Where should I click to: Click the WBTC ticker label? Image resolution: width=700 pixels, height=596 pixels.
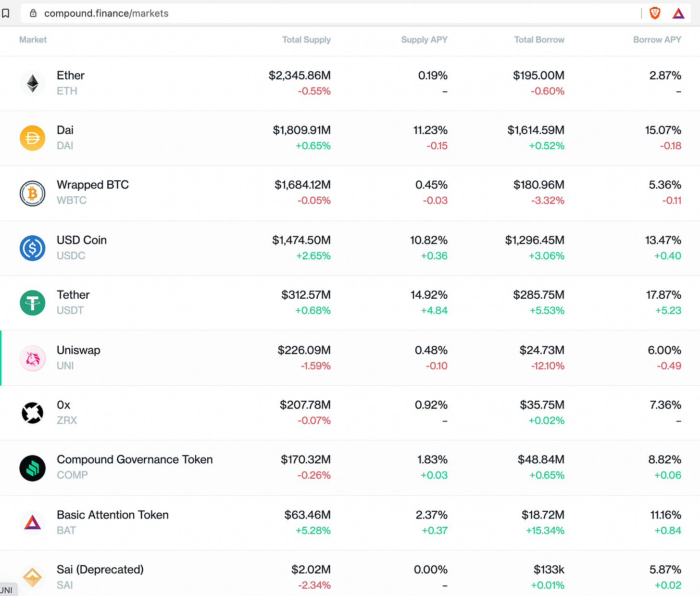72,201
